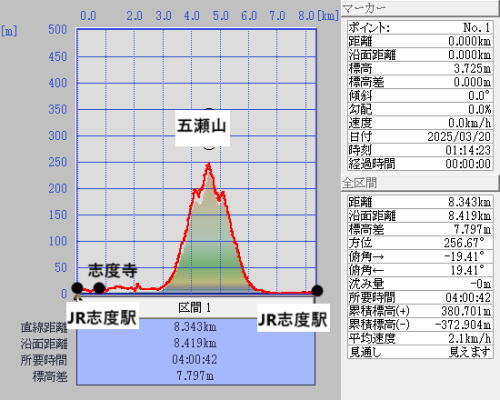Select the 平均速度 2.1km/h row
The height and width of the screenshot is (400, 500).
(x=420, y=338)
